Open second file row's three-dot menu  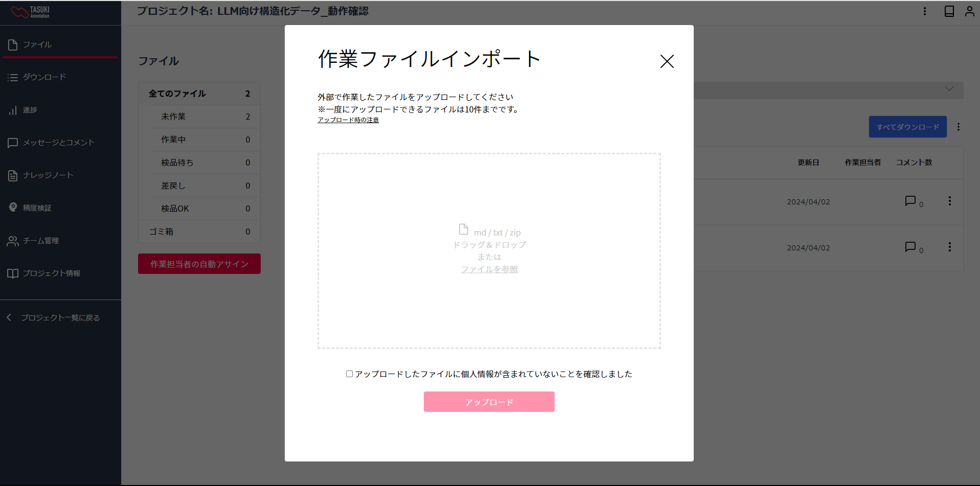pyautogui.click(x=950, y=247)
